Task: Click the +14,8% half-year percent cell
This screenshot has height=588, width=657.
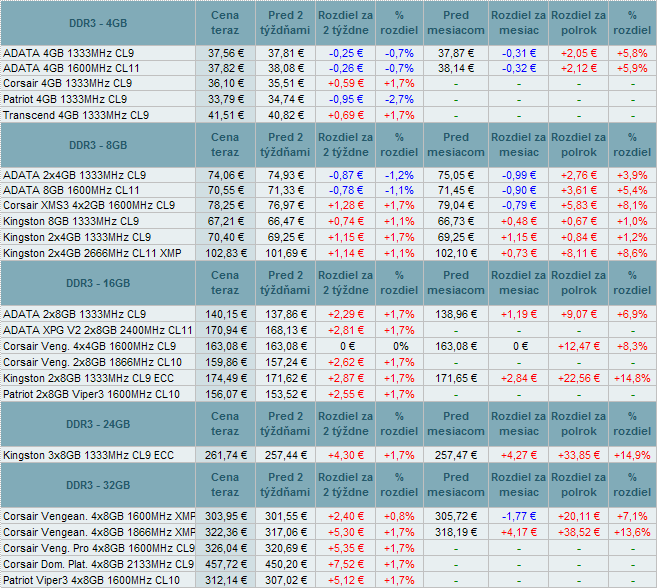Action: [x=632, y=378]
